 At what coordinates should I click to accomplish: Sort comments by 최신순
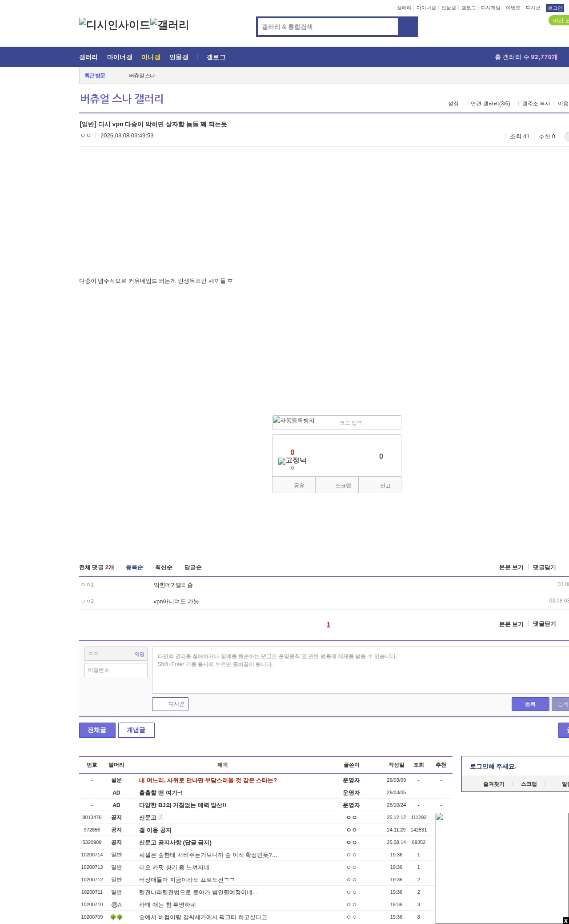coord(164,567)
